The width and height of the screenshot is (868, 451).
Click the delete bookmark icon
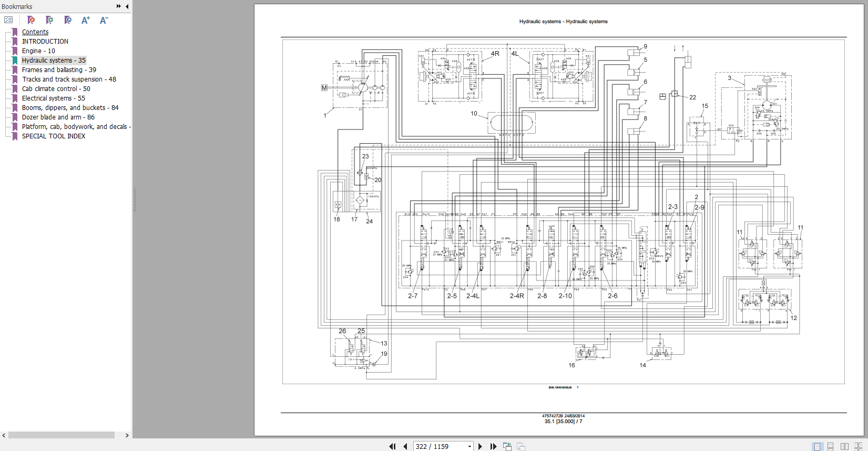[x=31, y=20]
